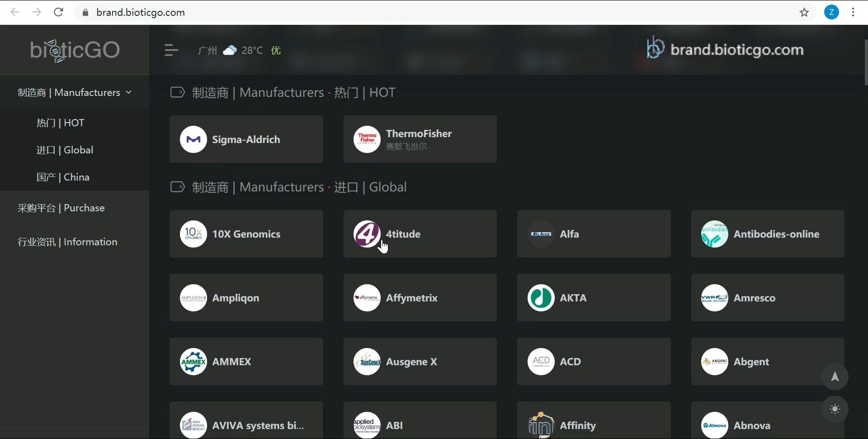Click the 优 air quality label

pos(276,50)
